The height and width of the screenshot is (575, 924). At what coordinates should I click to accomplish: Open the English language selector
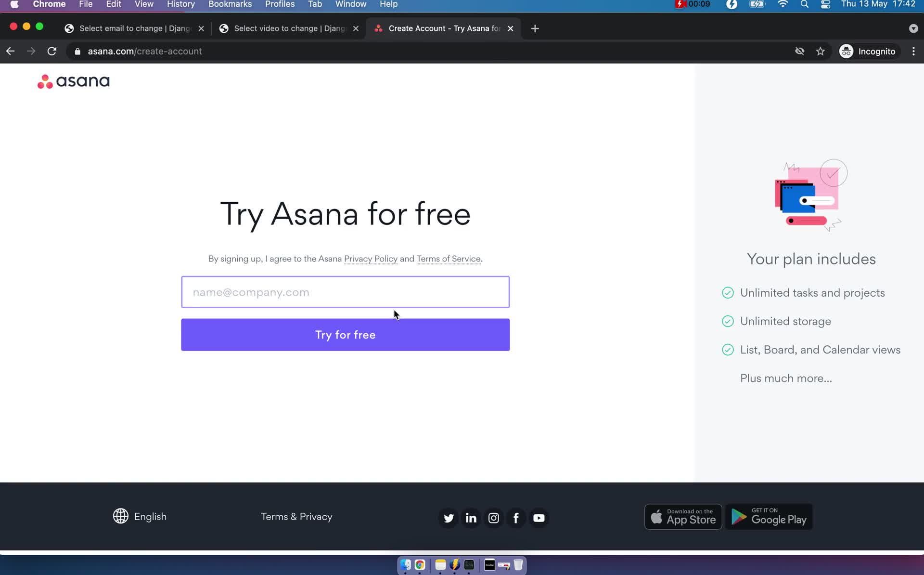tap(140, 516)
